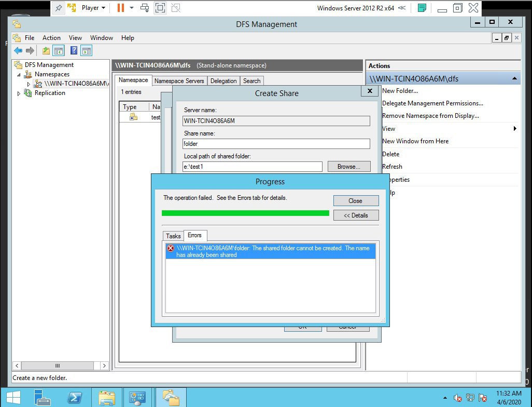Screen dimensions: 532x407
Task: Click the tree pane scroll left arrow
Action: (17, 365)
